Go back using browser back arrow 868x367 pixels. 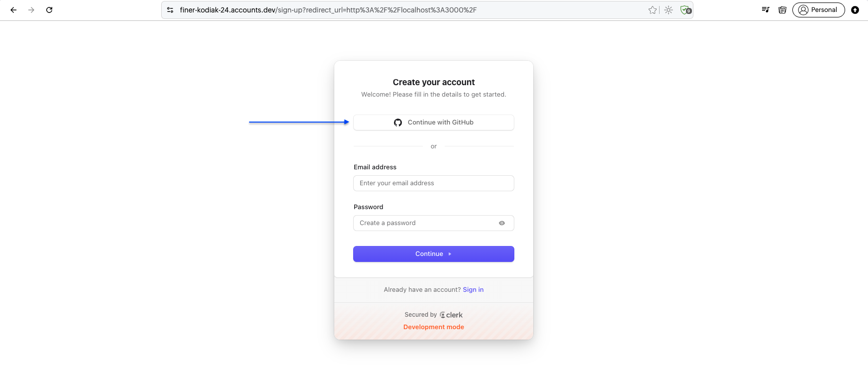tap(13, 10)
